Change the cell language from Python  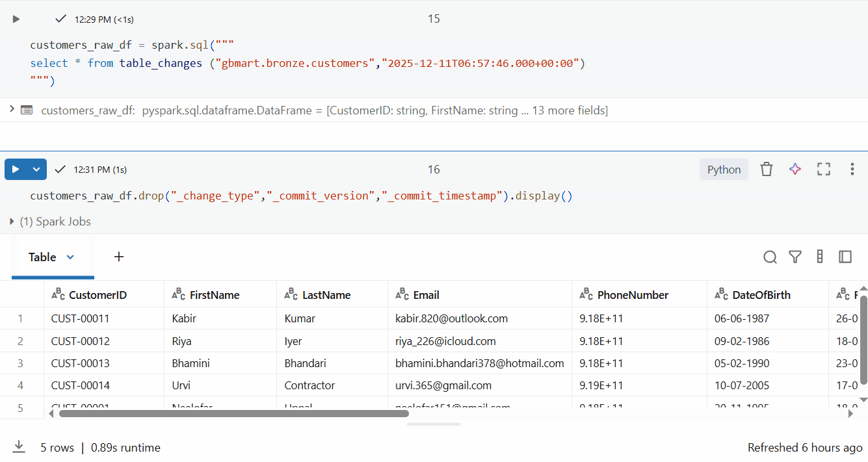click(724, 170)
